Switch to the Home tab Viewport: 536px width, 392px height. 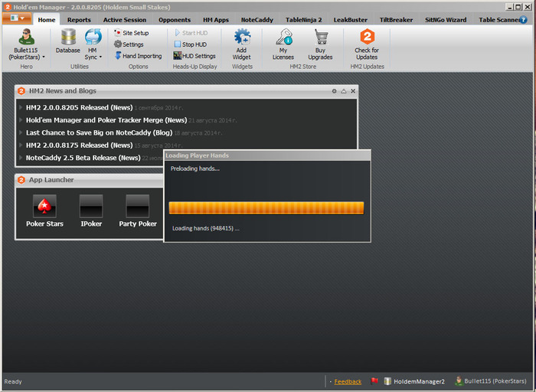(x=47, y=20)
